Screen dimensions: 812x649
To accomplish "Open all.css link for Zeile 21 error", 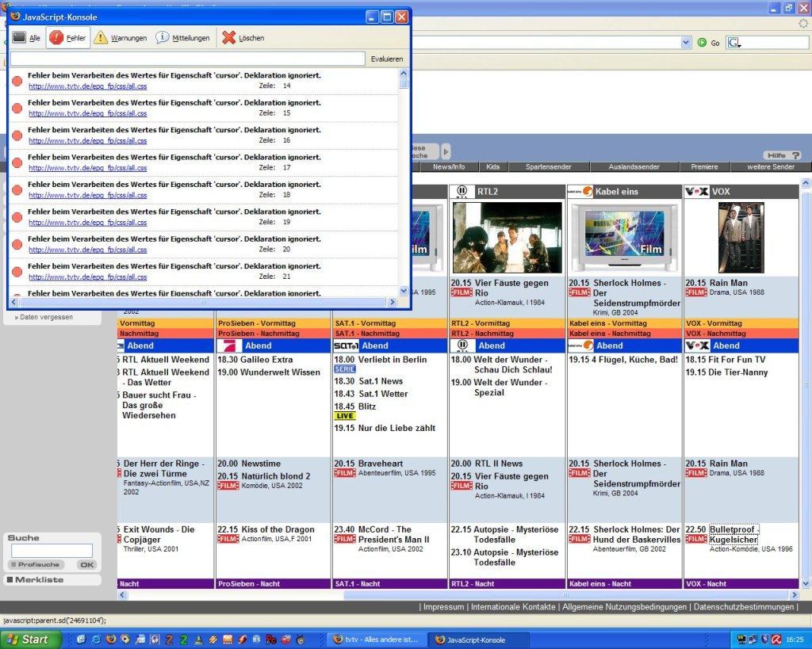I will tap(87, 277).
